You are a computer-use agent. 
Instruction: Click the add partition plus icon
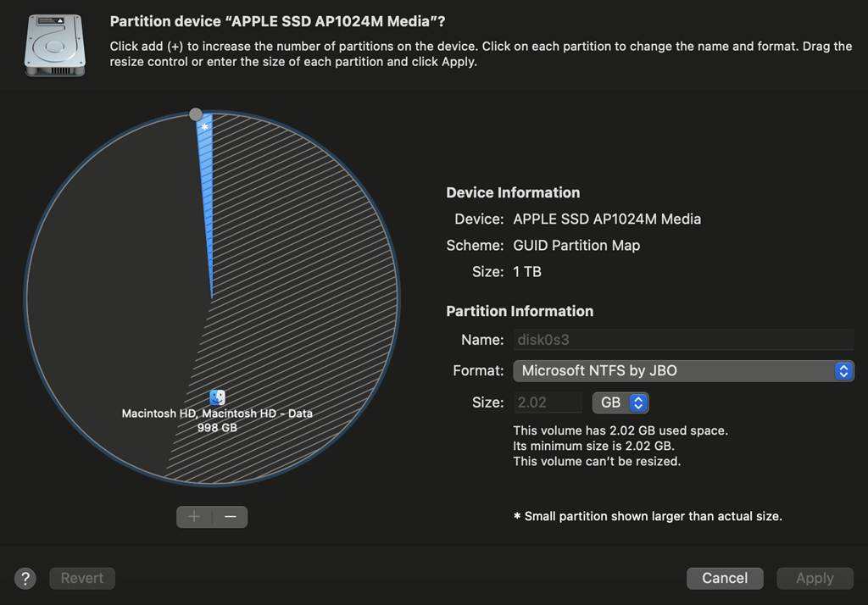193,516
